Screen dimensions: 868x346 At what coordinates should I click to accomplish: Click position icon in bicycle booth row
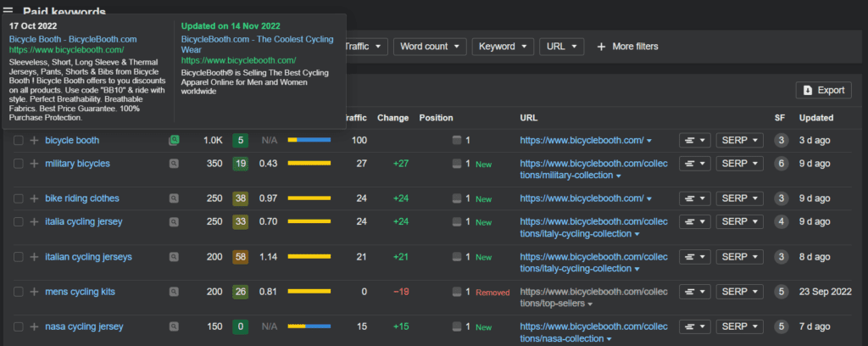click(x=457, y=141)
